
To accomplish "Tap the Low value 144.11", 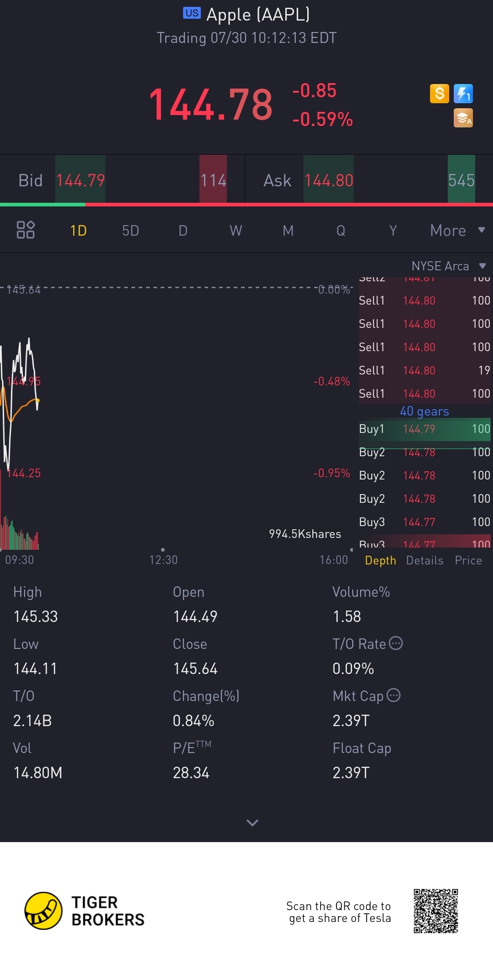I will 35,669.
